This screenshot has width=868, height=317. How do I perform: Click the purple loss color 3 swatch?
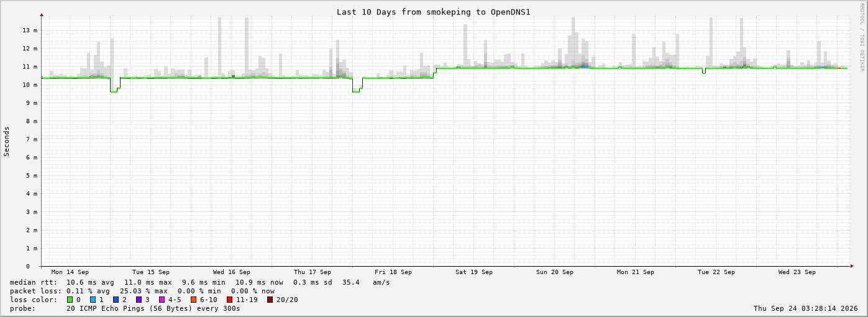139,300
